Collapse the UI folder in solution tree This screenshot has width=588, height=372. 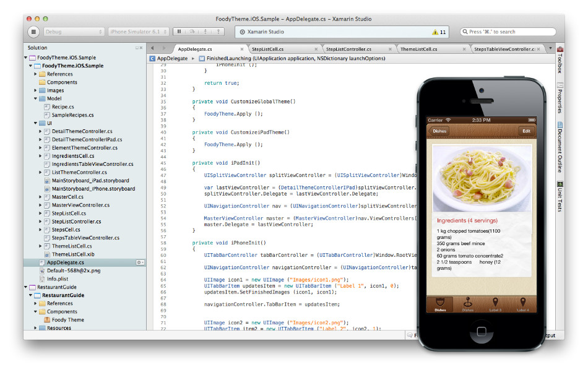coord(36,123)
